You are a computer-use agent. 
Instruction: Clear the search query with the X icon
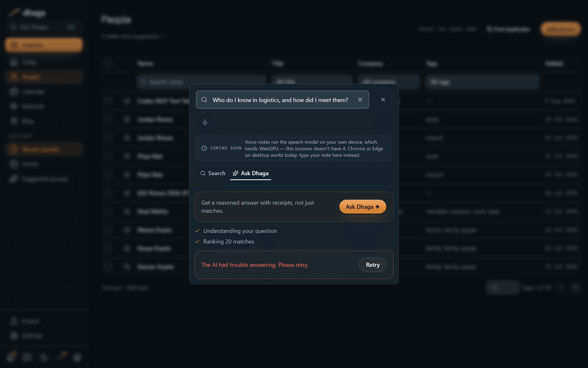tap(360, 100)
